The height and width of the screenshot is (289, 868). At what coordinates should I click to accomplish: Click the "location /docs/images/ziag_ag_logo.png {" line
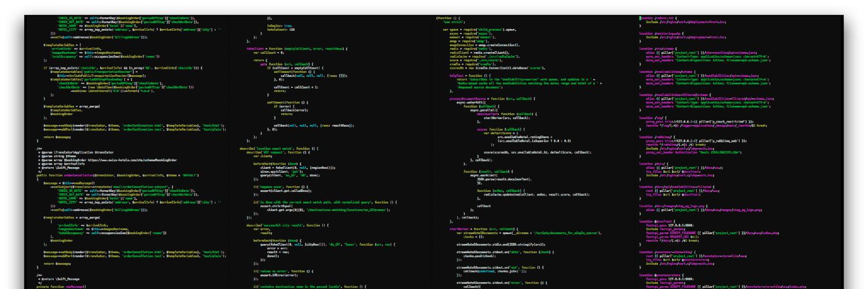coord(673,206)
